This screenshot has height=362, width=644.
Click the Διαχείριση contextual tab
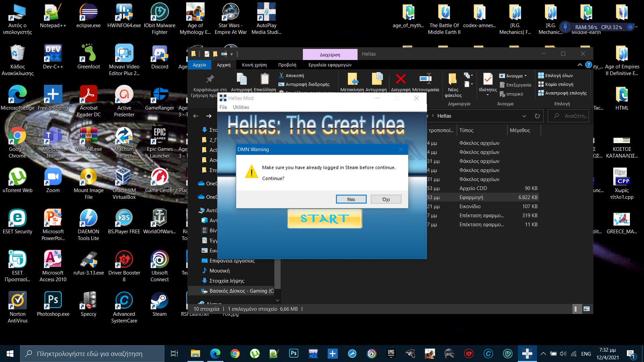click(330, 55)
